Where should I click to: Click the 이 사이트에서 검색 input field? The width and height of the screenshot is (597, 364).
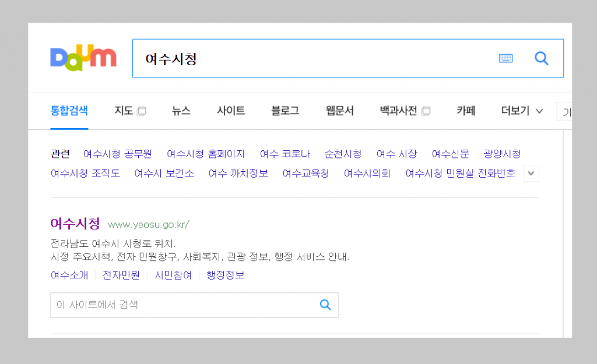pos(195,305)
